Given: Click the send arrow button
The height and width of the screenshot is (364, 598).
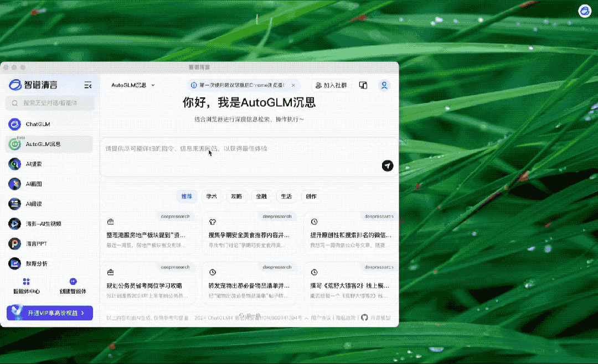Looking at the screenshot, I should point(388,166).
